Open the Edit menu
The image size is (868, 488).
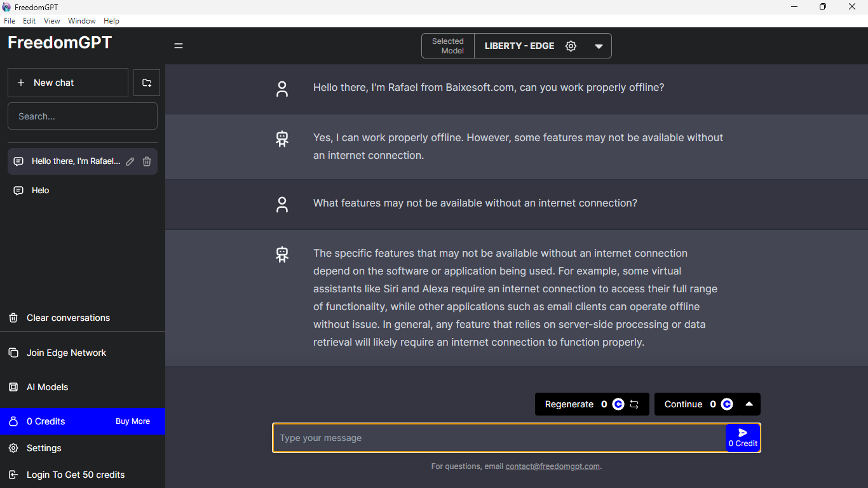(x=29, y=21)
